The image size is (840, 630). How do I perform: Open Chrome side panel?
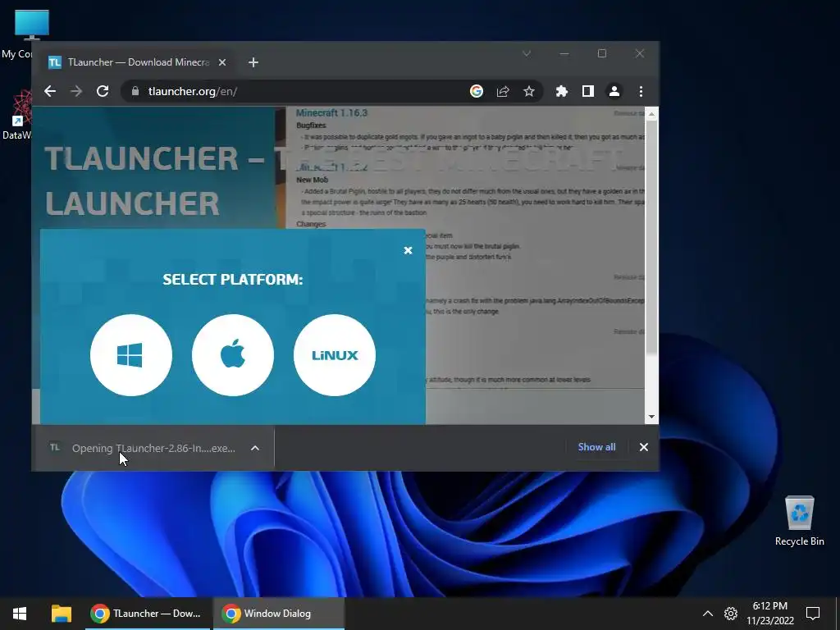click(x=587, y=91)
